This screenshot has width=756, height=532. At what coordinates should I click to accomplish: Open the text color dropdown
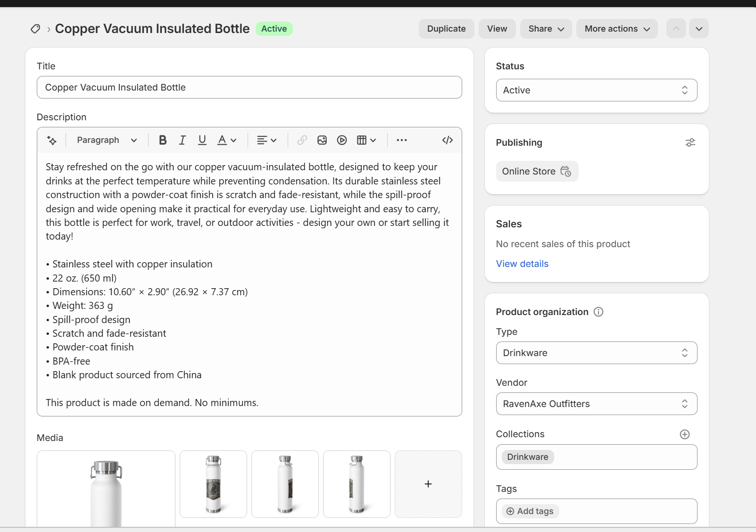pyautogui.click(x=227, y=140)
